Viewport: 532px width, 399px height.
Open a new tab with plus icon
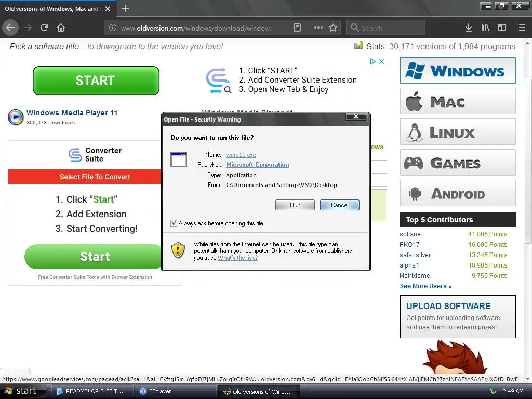pyautogui.click(x=125, y=8)
